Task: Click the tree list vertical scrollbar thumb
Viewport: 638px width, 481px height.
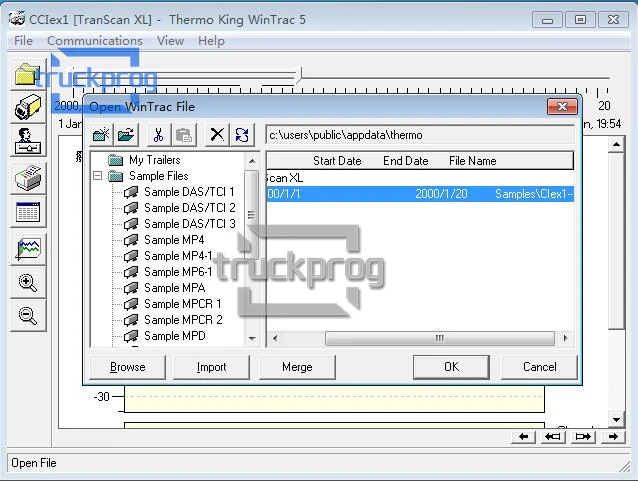Action: 251,215
